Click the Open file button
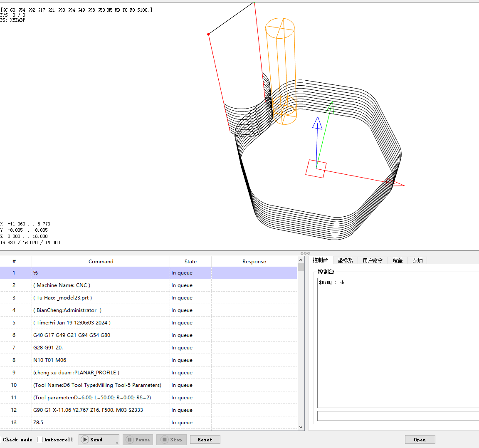The image size is (479, 448). pos(420,440)
